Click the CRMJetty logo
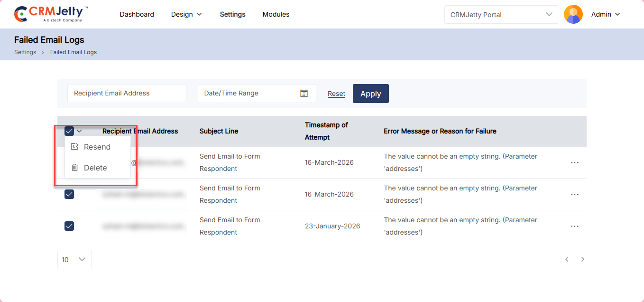 pyautogui.click(x=51, y=14)
